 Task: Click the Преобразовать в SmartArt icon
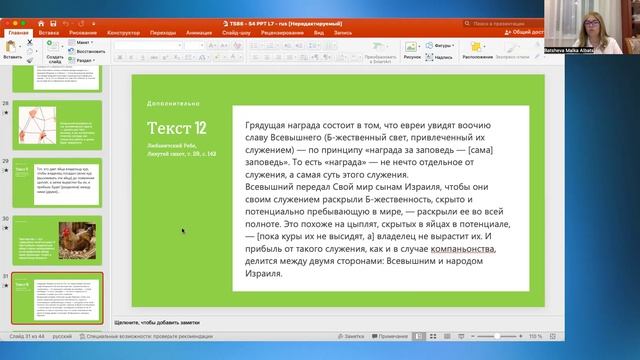[379, 47]
